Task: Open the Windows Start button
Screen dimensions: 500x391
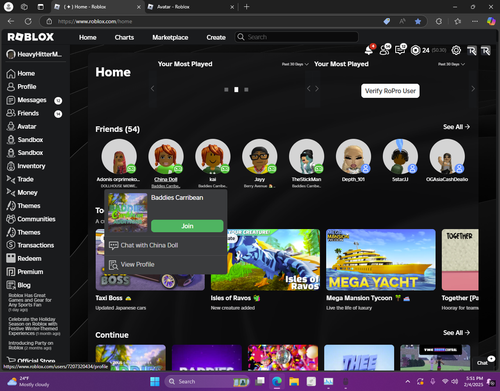Action: tap(155, 381)
